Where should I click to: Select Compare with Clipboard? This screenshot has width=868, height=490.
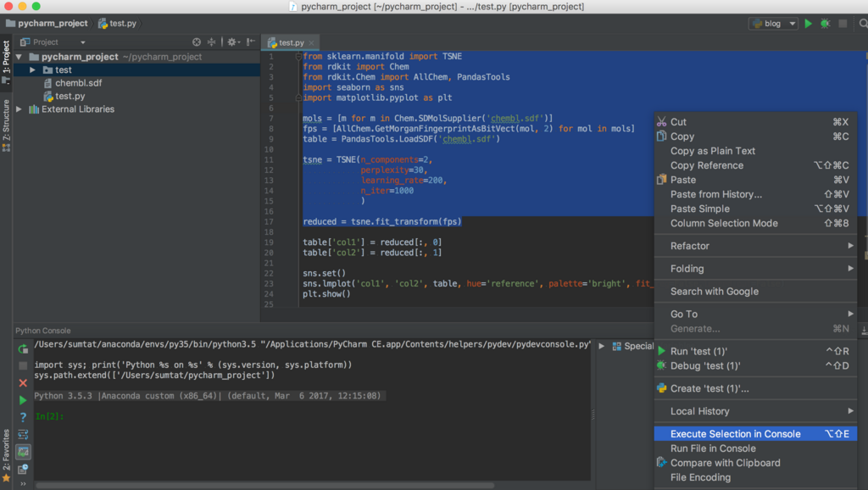[x=755, y=463]
